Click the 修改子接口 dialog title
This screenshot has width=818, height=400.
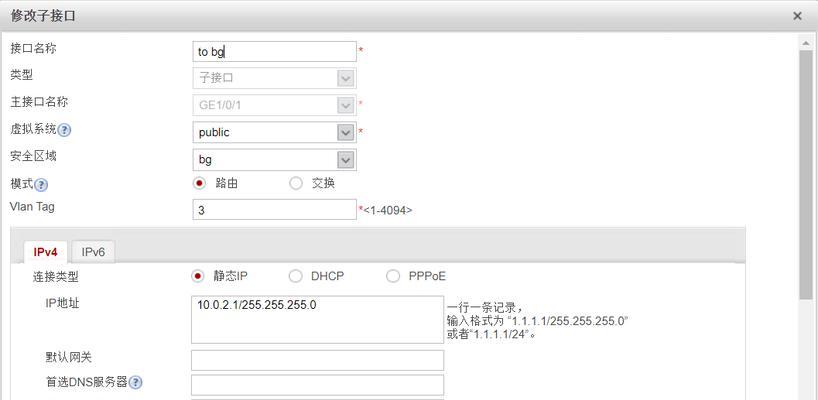(43, 16)
